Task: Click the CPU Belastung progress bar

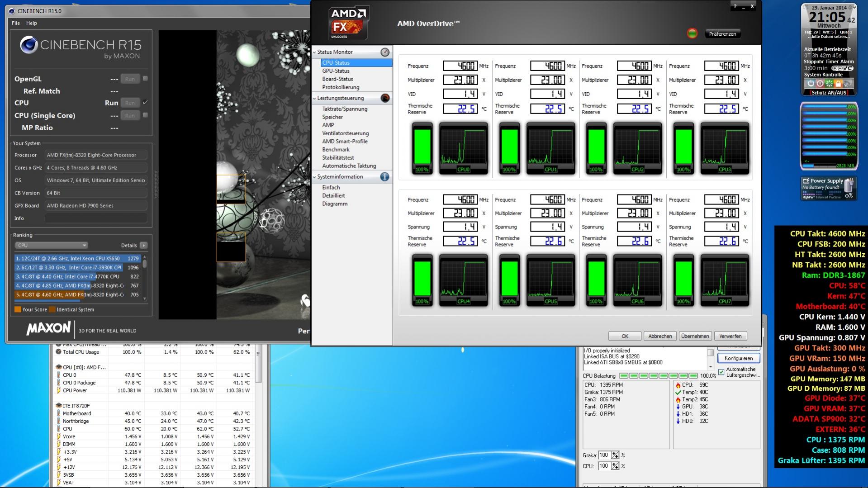Action: [658, 376]
